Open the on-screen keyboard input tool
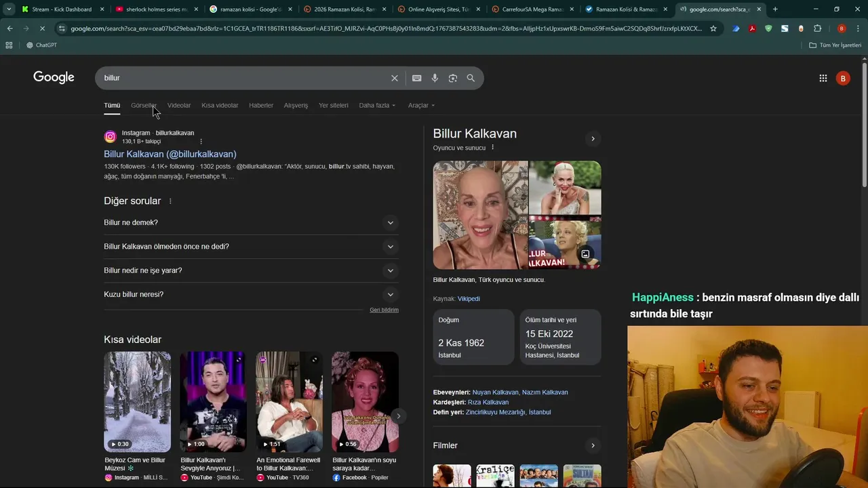868x488 pixels. click(416, 78)
